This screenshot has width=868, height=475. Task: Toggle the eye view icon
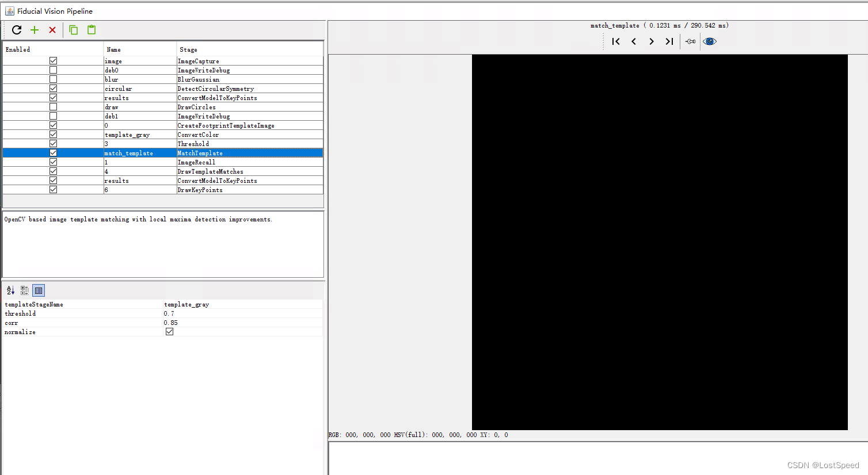pyautogui.click(x=710, y=41)
